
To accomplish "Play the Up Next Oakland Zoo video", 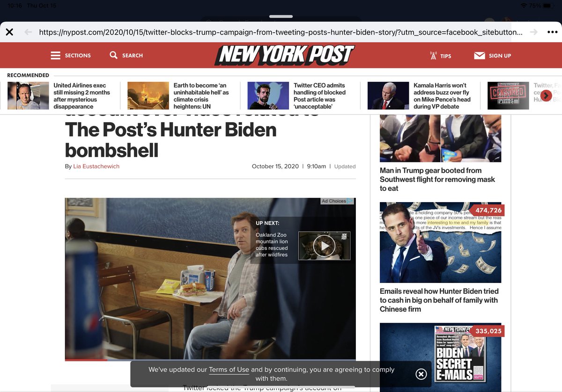I will pyautogui.click(x=324, y=246).
